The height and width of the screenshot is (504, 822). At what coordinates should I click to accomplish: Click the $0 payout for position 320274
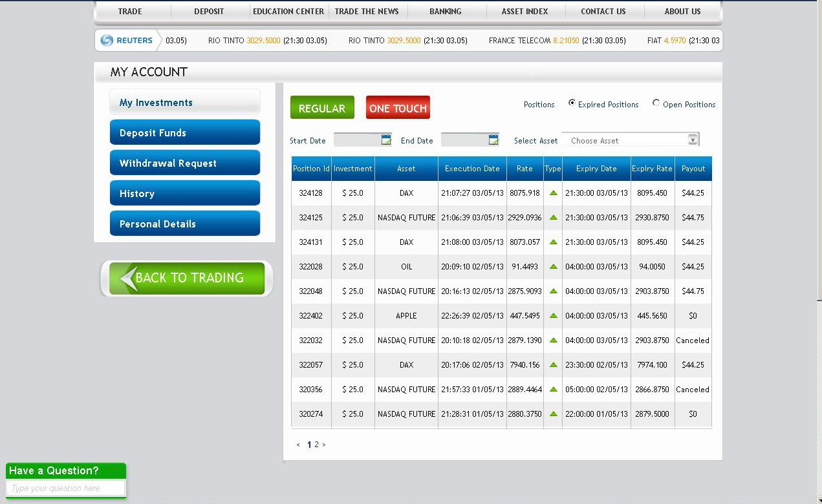click(x=693, y=414)
